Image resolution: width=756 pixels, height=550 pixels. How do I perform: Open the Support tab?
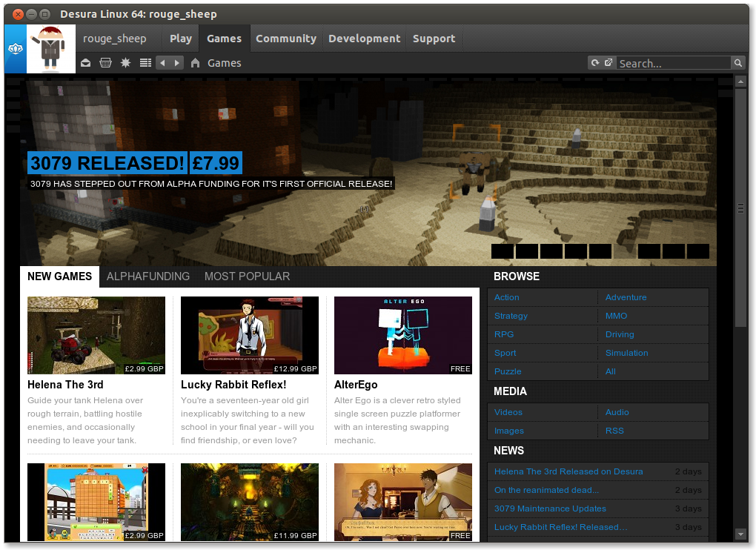[x=434, y=39]
